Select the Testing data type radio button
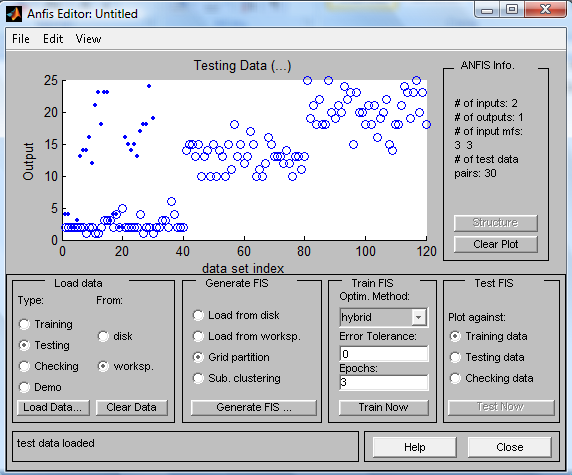 pyautogui.click(x=24, y=345)
